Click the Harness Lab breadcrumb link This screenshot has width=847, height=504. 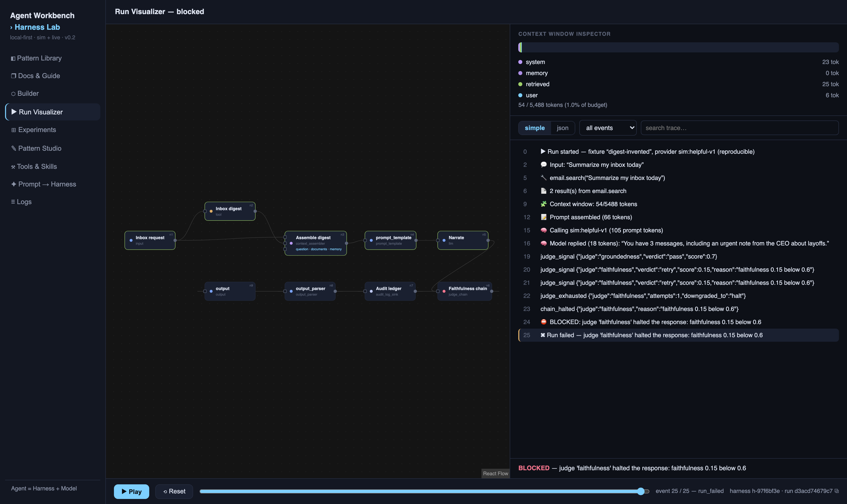click(37, 27)
